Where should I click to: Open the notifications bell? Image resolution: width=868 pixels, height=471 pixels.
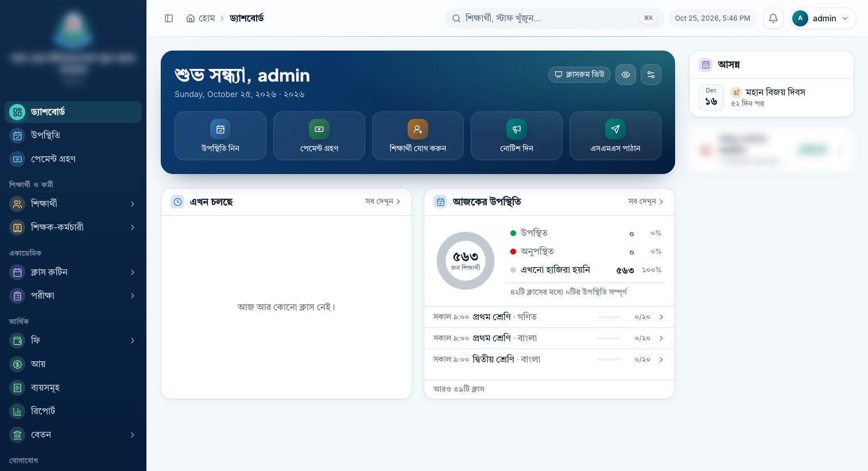(x=773, y=18)
